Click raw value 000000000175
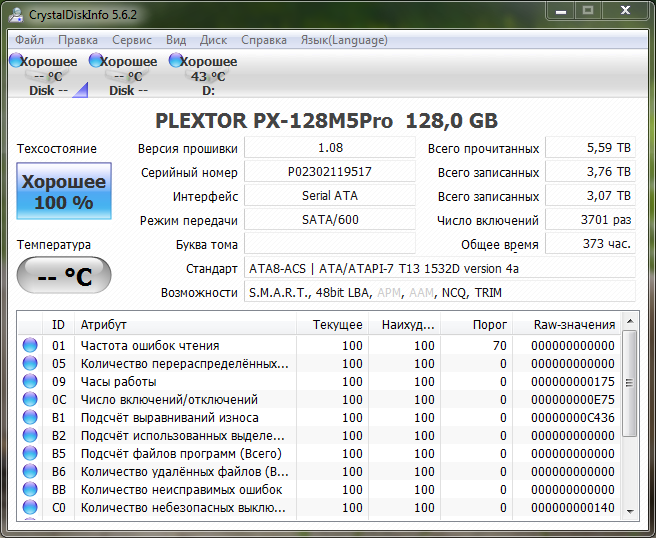 point(573,382)
